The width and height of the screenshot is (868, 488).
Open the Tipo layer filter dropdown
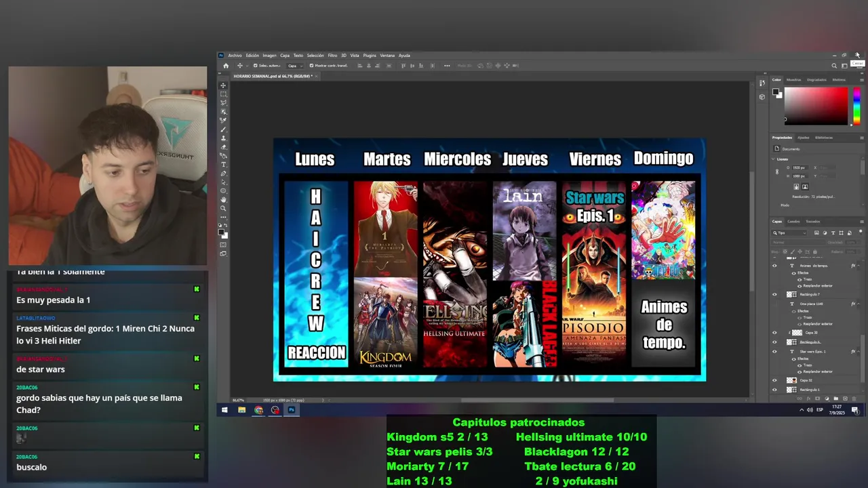(789, 233)
